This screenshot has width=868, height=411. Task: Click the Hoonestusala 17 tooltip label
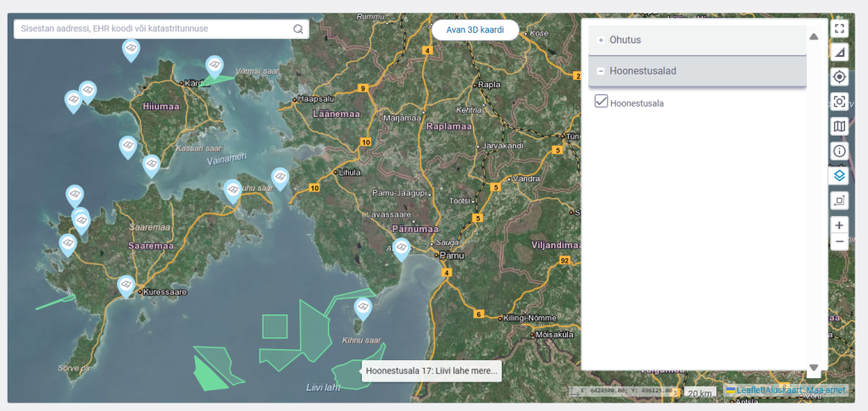[431, 371]
